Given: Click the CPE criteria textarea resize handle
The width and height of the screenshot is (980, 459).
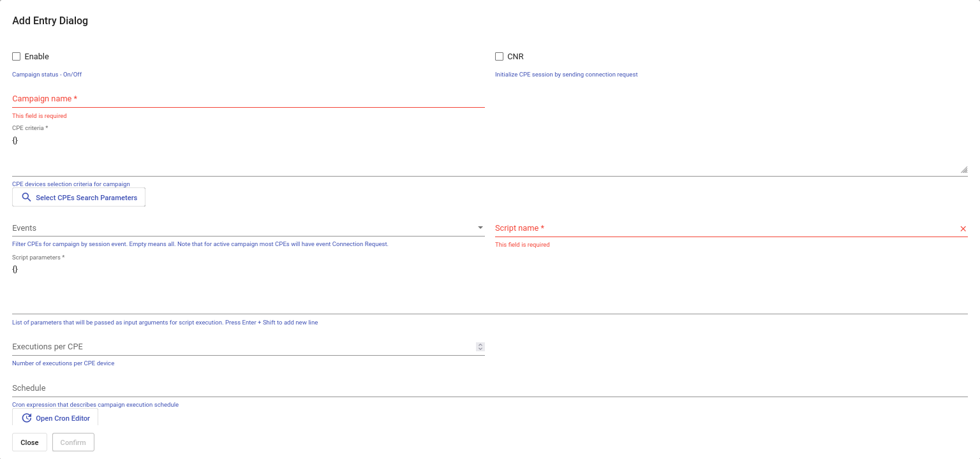Looking at the screenshot, I should point(963,170).
